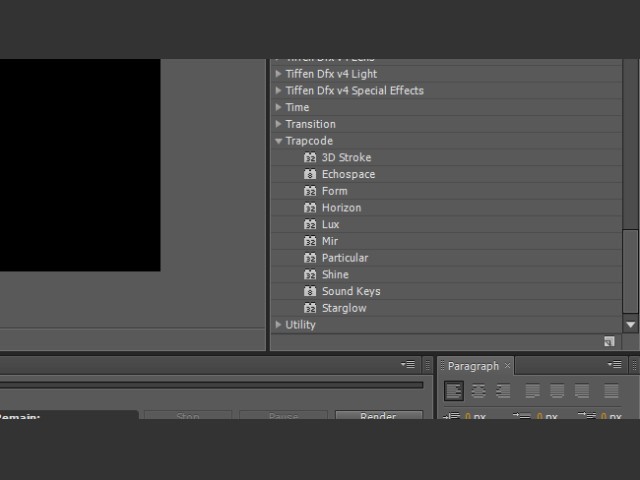Create new animation preset icon in Effects panel
The width and height of the screenshot is (640, 480).
609,342
